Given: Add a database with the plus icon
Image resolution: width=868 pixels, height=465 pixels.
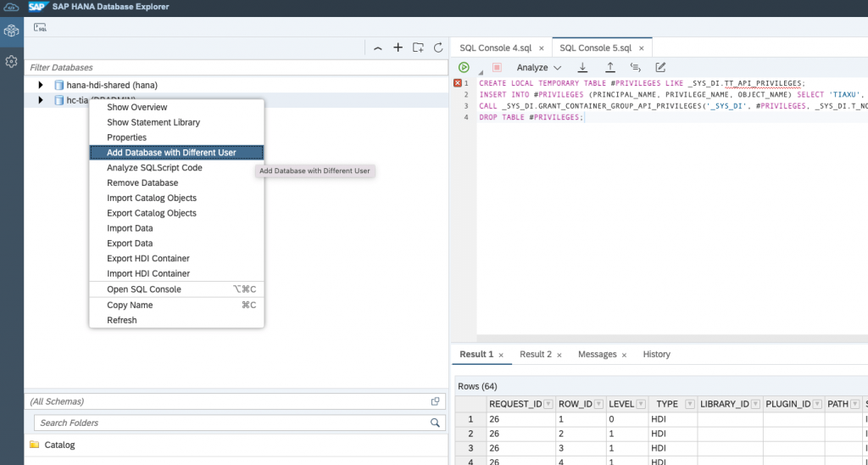Looking at the screenshot, I should coord(398,48).
